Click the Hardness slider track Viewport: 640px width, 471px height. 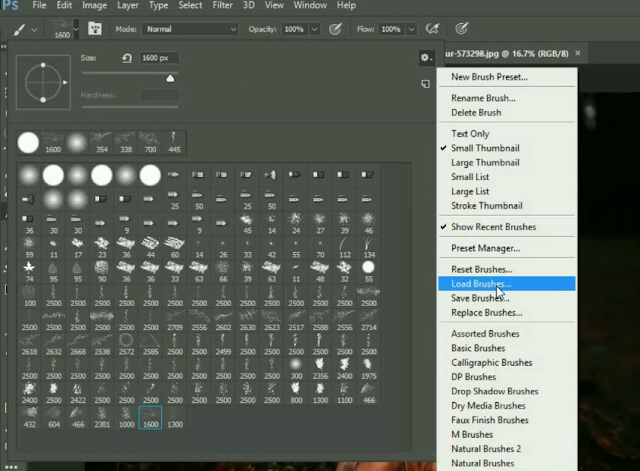tap(130, 107)
